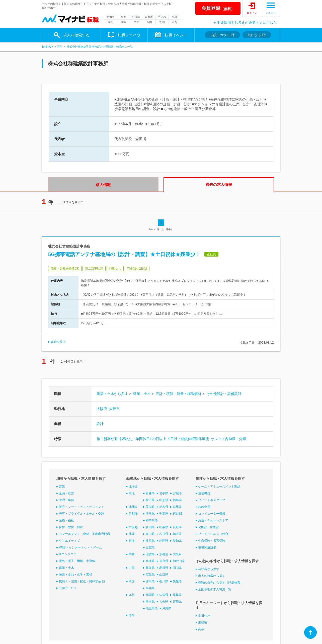322x644 pixels.
Task: Open the login icon
Action: pyautogui.click(x=252, y=6)
